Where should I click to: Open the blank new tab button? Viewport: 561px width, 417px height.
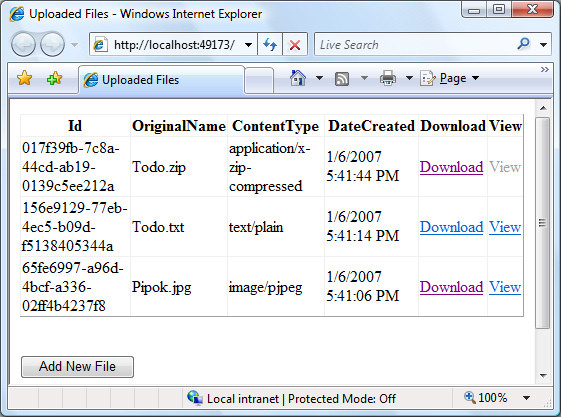259,81
